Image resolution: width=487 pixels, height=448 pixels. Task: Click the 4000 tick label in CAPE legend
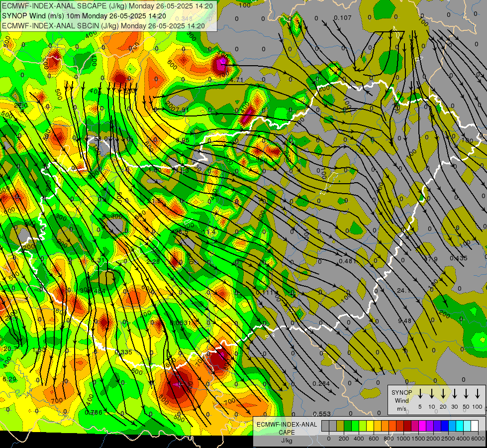[463, 439]
